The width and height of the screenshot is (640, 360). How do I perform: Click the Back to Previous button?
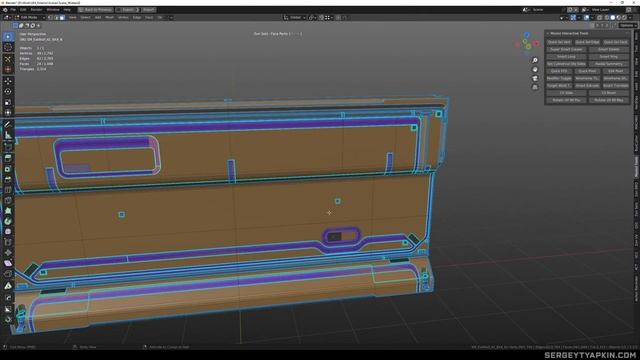point(96,10)
